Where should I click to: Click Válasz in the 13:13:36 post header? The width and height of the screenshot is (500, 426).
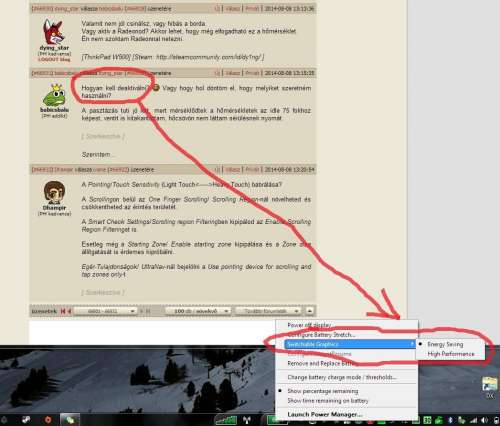[x=233, y=8]
